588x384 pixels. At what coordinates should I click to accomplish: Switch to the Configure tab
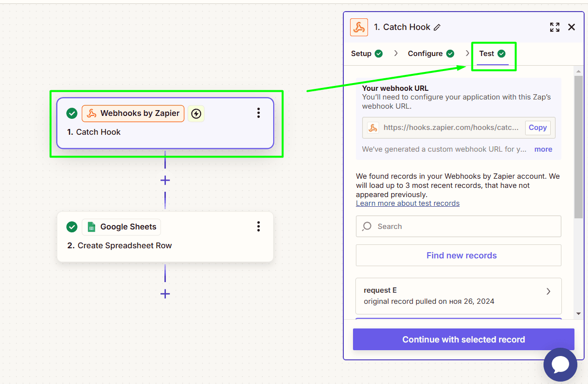click(431, 54)
